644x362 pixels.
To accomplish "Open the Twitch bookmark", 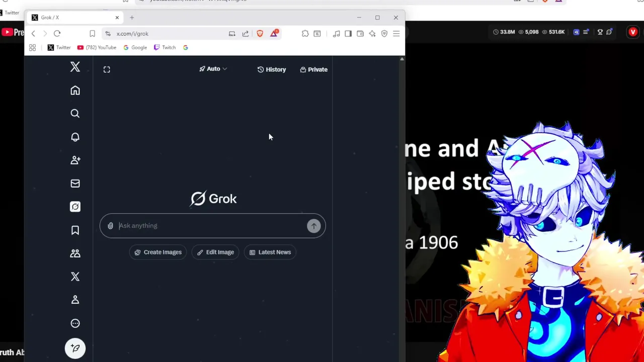I will point(165,48).
